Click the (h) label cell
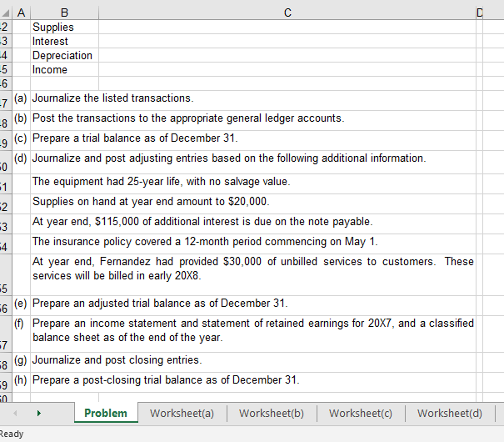 click(21, 382)
